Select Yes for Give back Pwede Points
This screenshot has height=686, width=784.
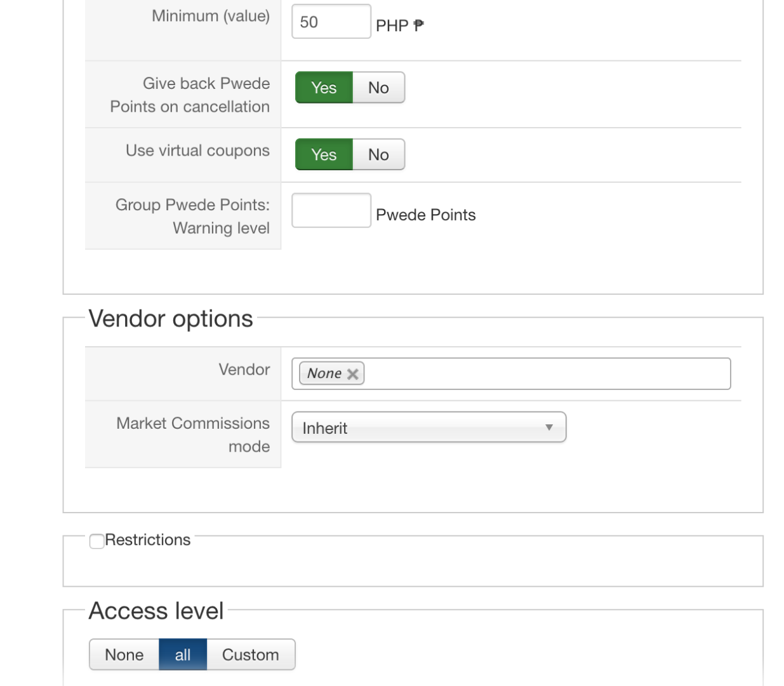pyautogui.click(x=324, y=88)
